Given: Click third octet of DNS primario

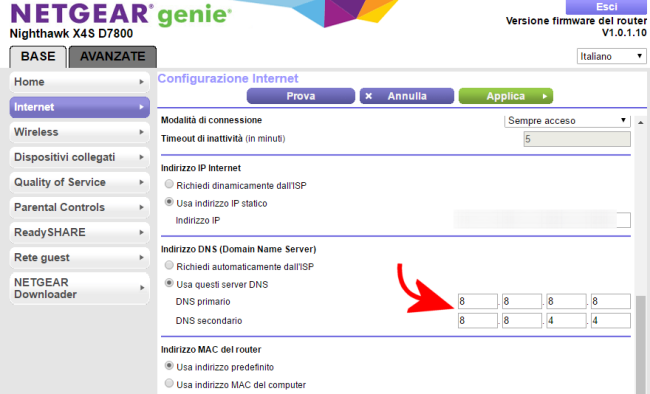Looking at the screenshot, I should click(x=566, y=302).
